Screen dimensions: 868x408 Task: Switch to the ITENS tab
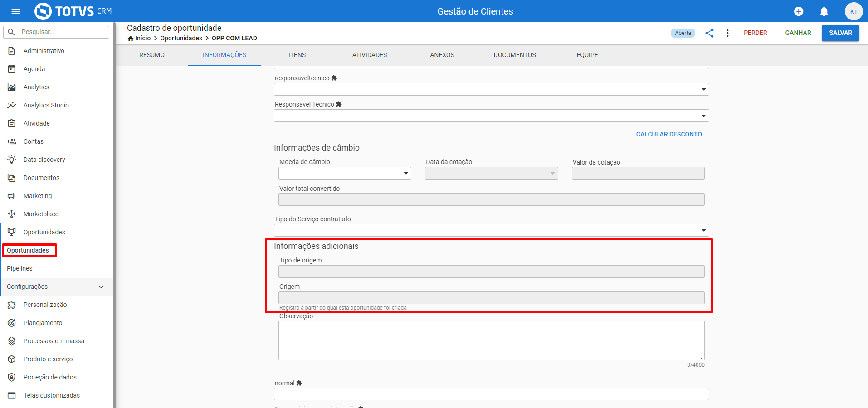[297, 55]
